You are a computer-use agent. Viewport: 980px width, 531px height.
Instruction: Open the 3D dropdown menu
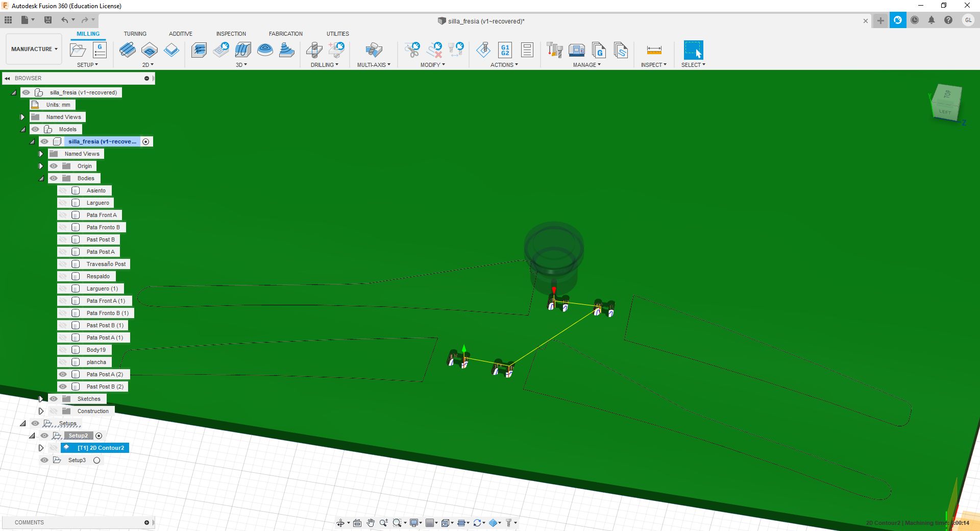(x=241, y=65)
